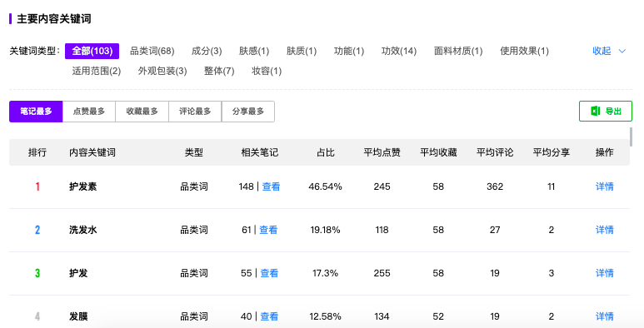Click rank number 1 in red

[37, 186]
